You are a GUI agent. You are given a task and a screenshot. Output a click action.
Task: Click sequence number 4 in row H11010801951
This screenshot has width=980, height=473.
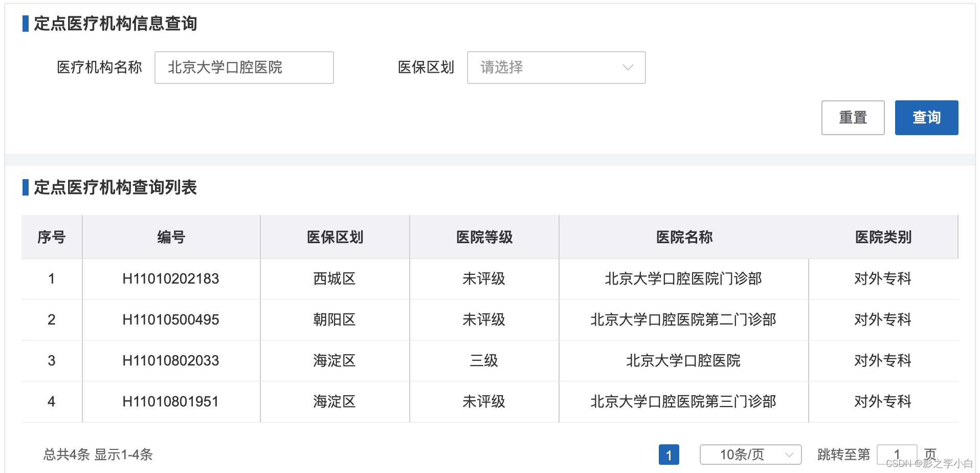click(x=52, y=401)
